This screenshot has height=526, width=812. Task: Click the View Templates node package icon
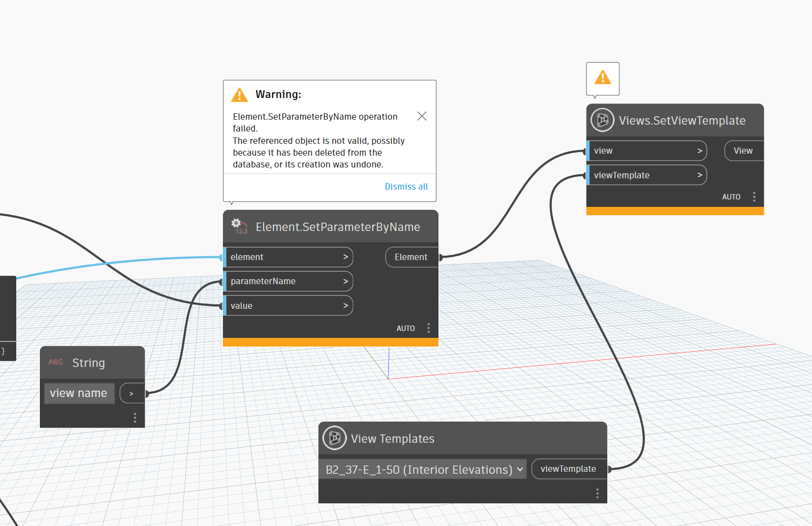pyautogui.click(x=335, y=438)
